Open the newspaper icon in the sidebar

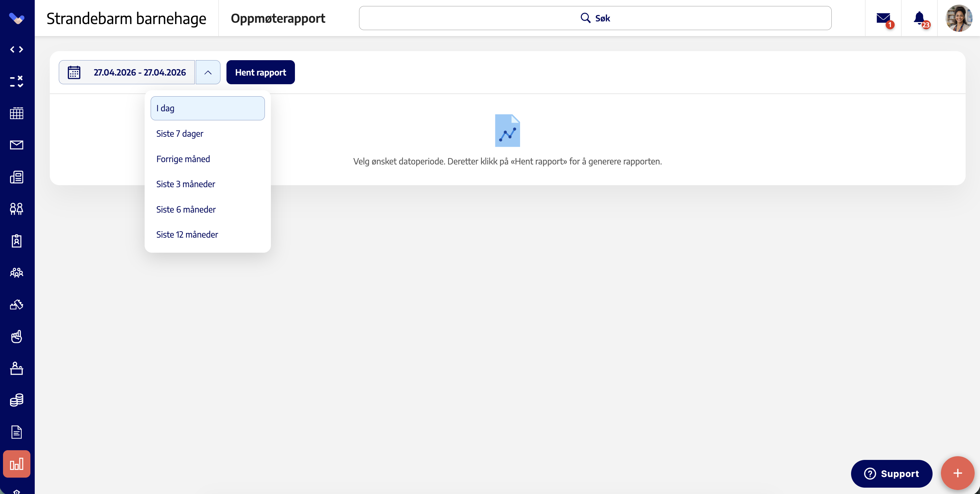pyautogui.click(x=17, y=177)
